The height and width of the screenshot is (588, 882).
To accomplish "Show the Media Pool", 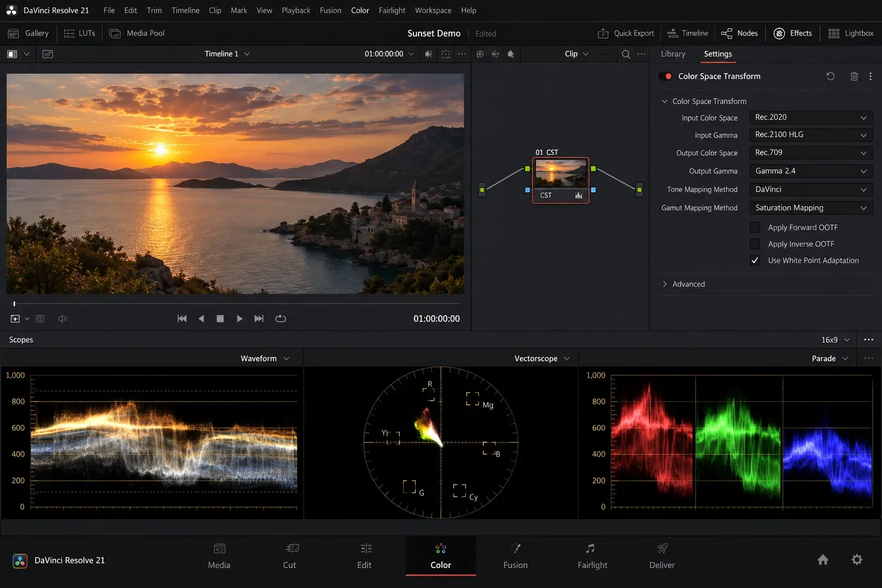I will pos(137,33).
